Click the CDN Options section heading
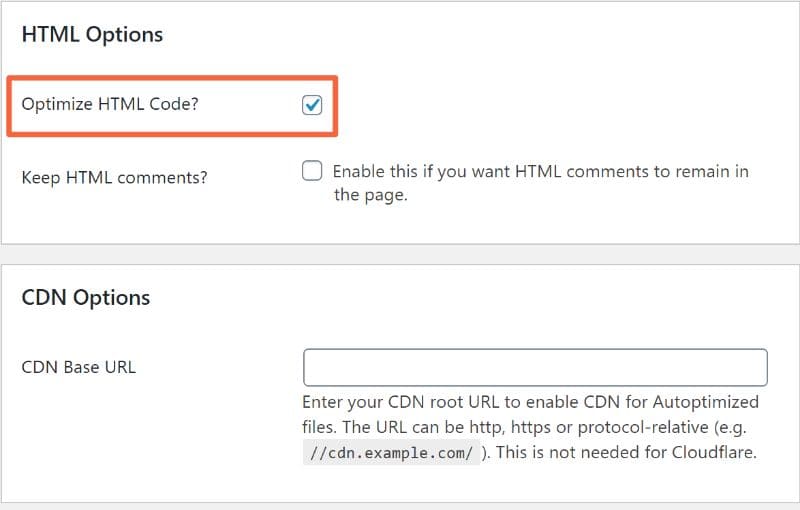Viewport: 800px width, 510px height. click(86, 298)
